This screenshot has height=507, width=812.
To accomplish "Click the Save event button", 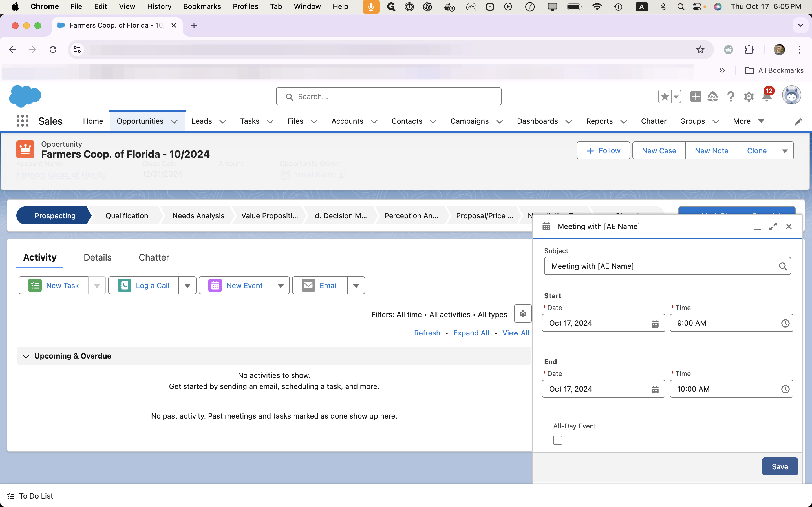I will pos(779,466).
